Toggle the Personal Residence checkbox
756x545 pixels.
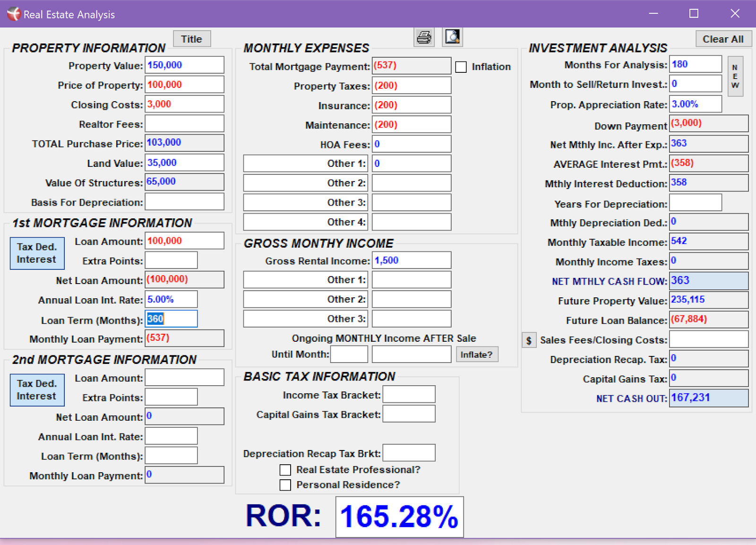[x=285, y=485]
